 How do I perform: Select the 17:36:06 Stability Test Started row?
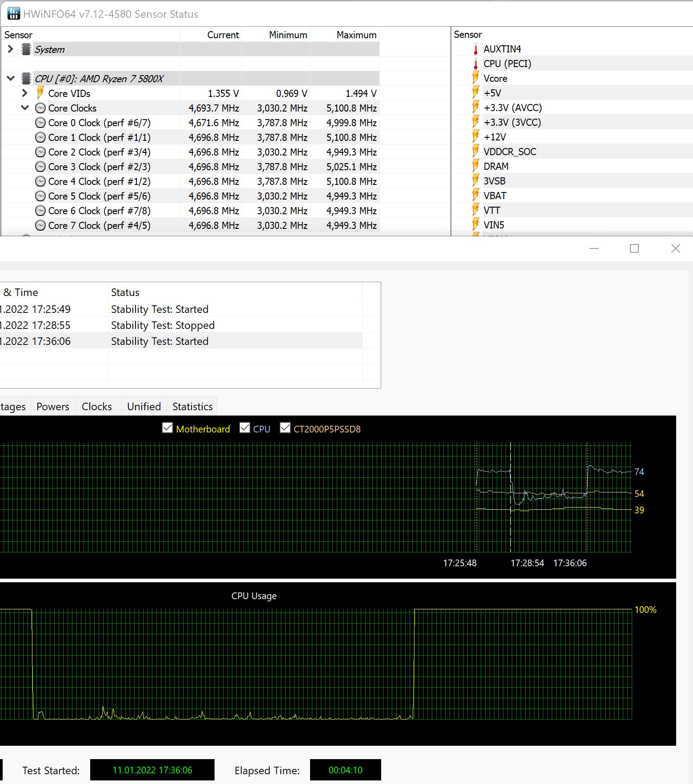181,341
